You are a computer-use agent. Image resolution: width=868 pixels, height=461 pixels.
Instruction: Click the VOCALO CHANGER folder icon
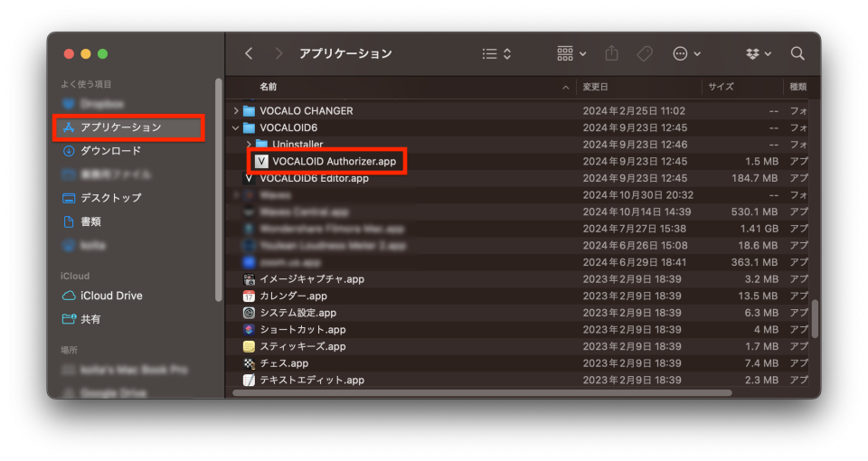coord(250,110)
